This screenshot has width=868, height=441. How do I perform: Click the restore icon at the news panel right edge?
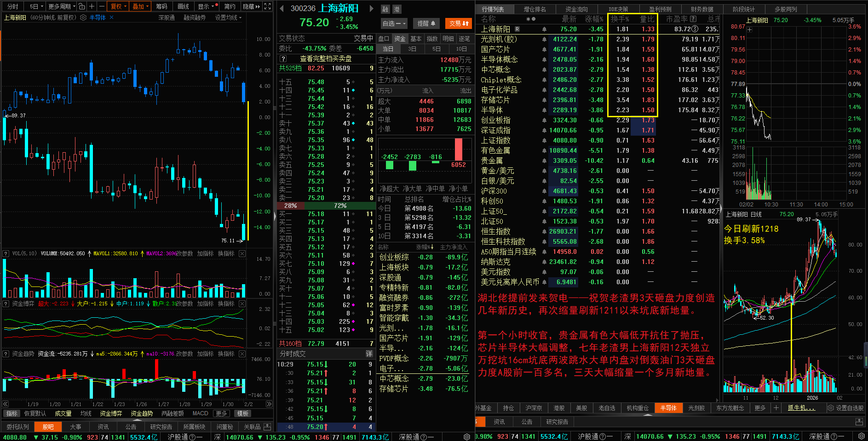(x=859, y=422)
